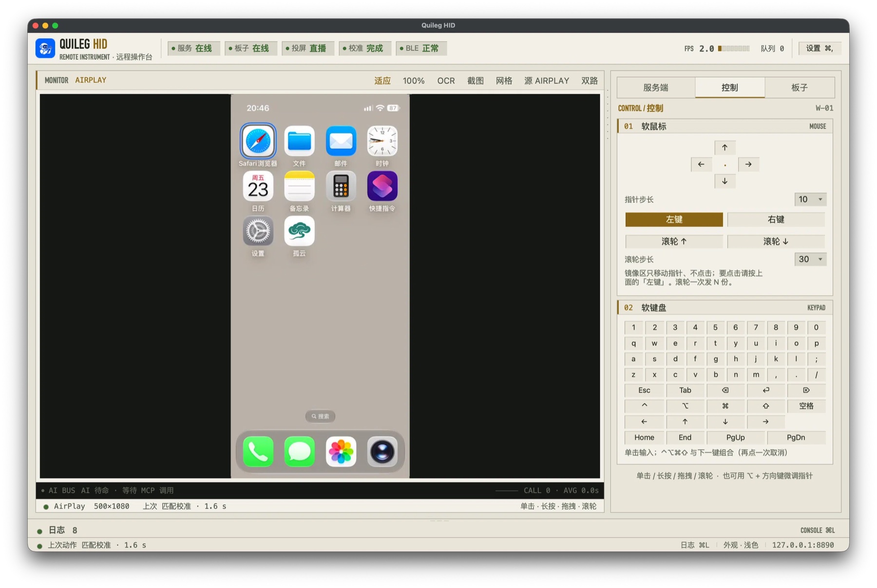Screen dimensions: 877x588
Task: Open CONSOLE ⌘L panel
Action: (818, 530)
